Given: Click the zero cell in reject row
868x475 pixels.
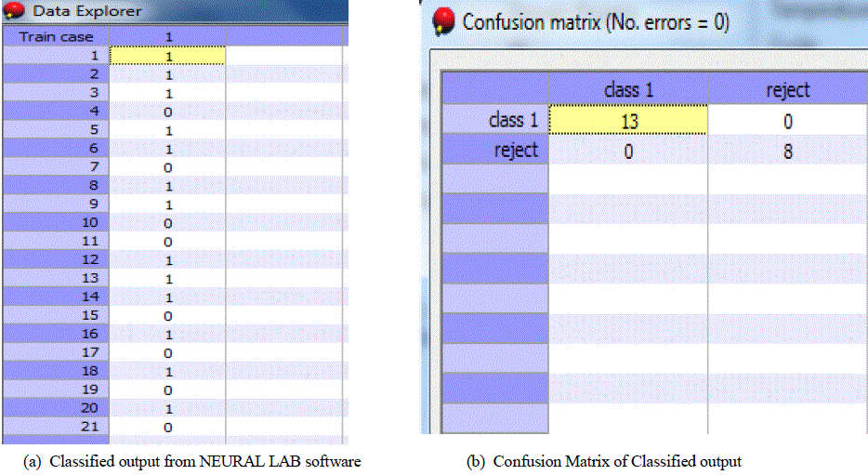Looking at the screenshot, I should (628, 150).
